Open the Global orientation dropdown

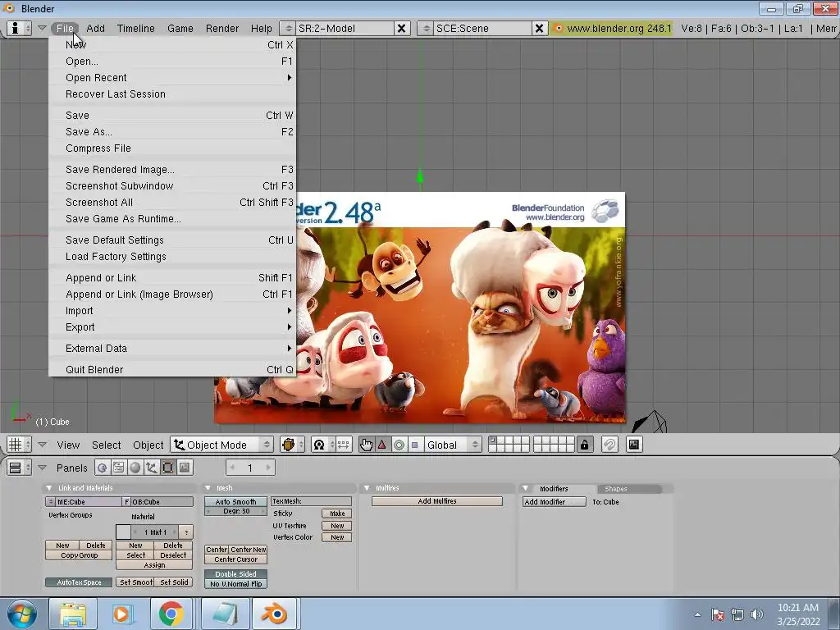pyautogui.click(x=453, y=445)
